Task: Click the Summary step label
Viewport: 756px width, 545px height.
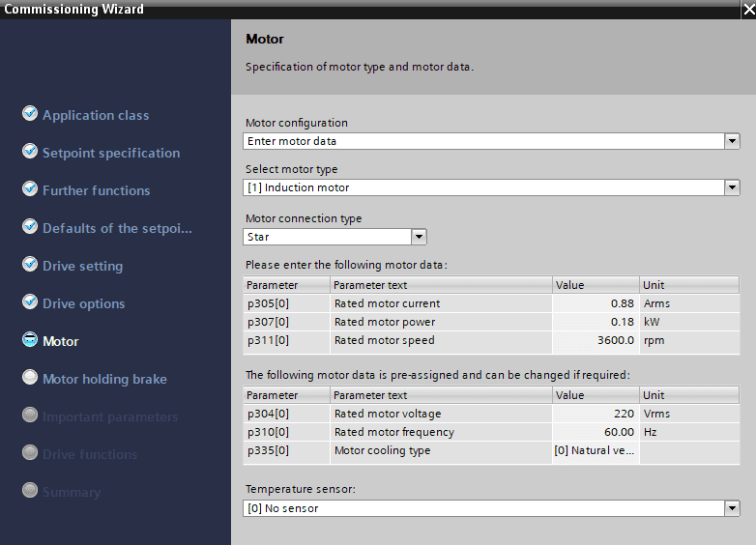Action: (72, 492)
